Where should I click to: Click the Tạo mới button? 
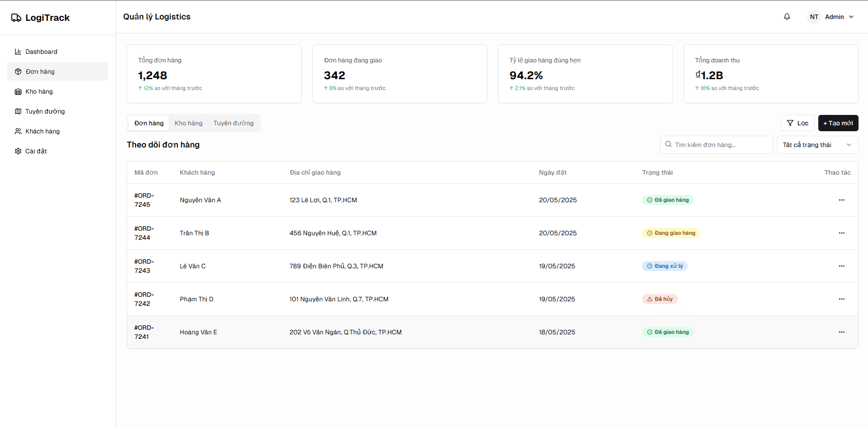[x=838, y=123]
